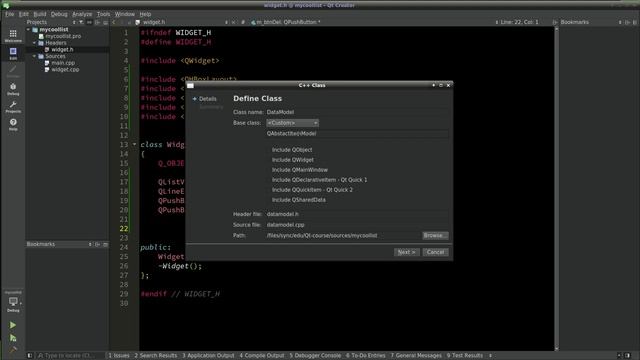Open the File menu
Screen dimensions: 640x360
10,14
